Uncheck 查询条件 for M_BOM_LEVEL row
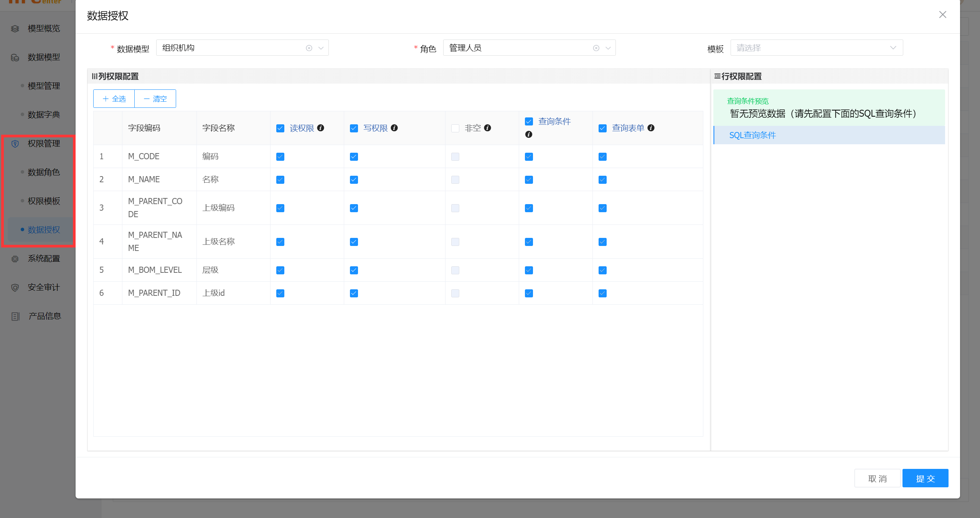 [x=529, y=270]
